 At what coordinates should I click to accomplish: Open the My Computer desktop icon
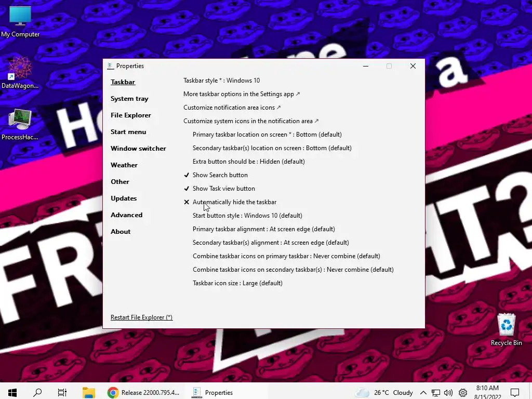click(x=20, y=21)
